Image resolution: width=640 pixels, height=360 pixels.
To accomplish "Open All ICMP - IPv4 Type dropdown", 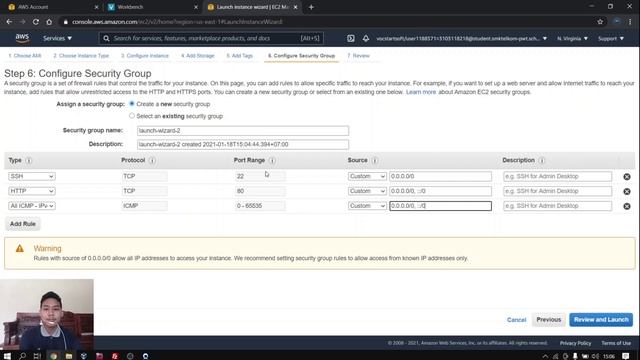I will (32, 206).
